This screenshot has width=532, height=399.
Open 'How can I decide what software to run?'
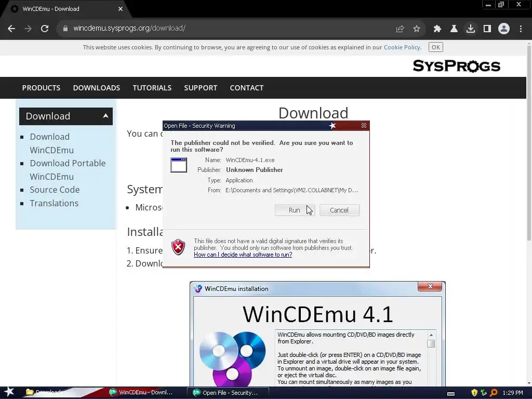(243, 255)
